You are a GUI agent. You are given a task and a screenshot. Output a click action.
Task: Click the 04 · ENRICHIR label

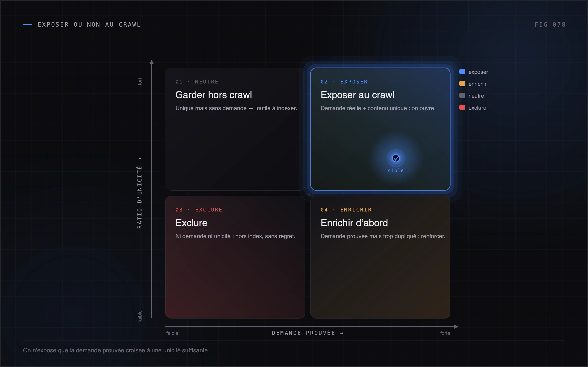(346, 210)
